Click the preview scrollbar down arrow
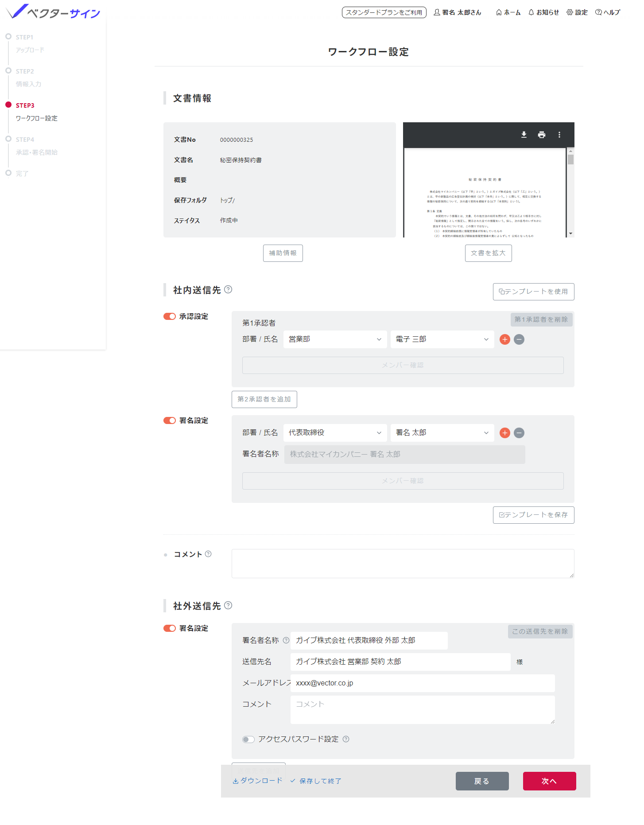The height and width of the screenshot is (825, 644). 571,233
